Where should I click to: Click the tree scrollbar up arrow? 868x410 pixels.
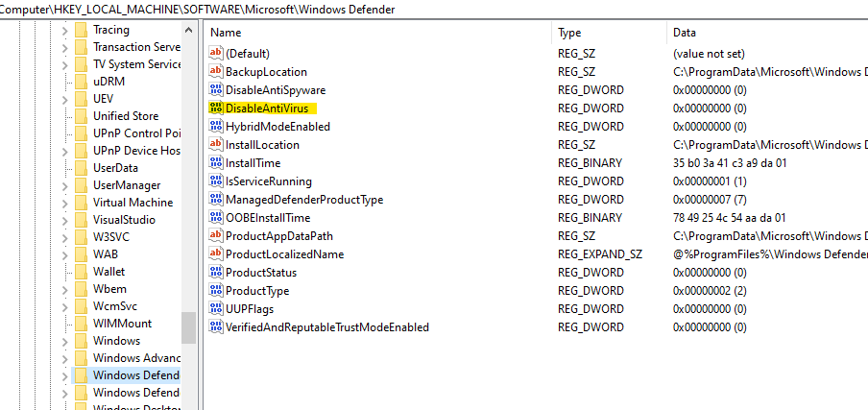point(189,30)
